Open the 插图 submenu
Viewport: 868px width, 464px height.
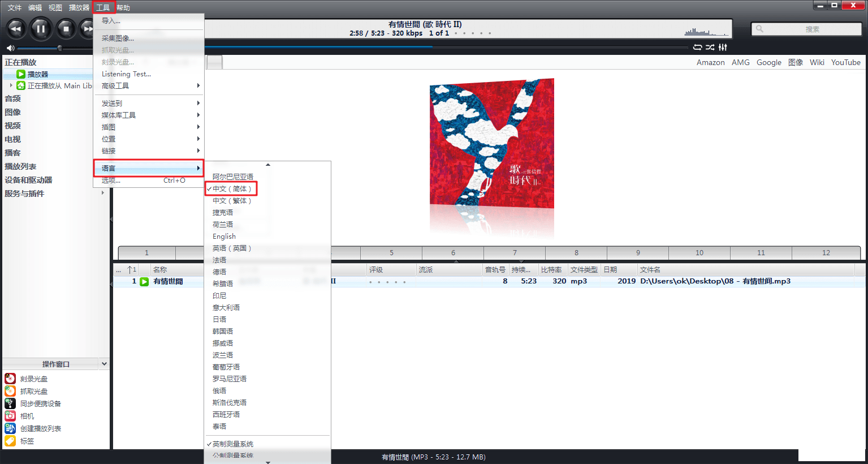[149, 127]
